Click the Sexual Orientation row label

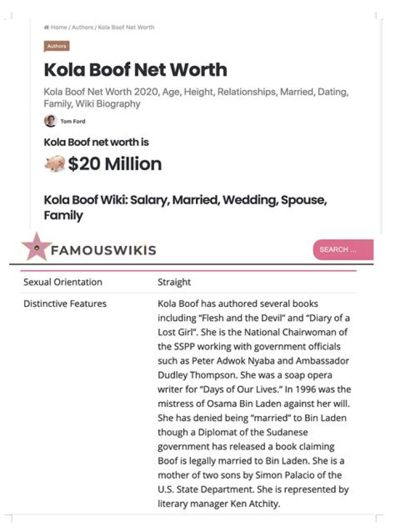(x=63, y=282)
